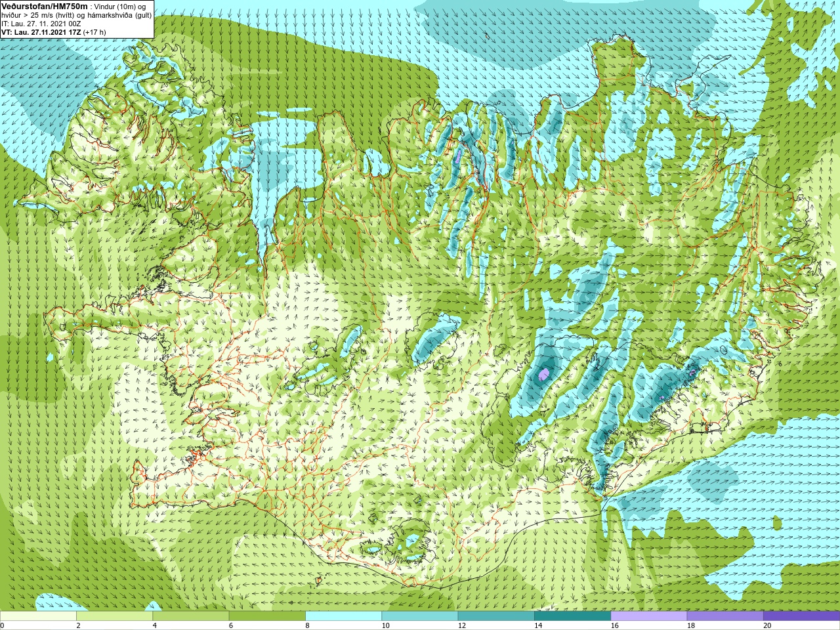Click the pale cream 0–2 legend swatch
Image resolution: width=840 pixels, height=630 pixels.
38,616
